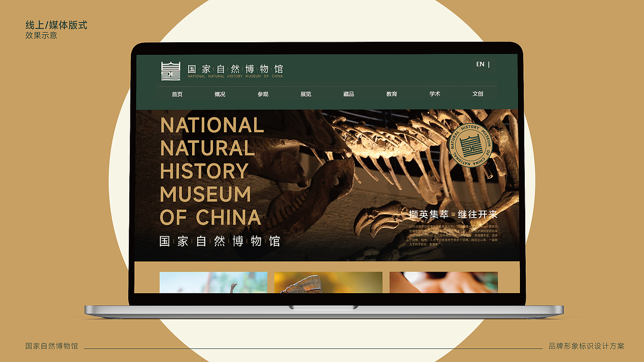Image resolution: width=644 pixels, height=362 pixels.
Task: Expand the 参观 (Visit) menu
Action: (x=263, y=94)
